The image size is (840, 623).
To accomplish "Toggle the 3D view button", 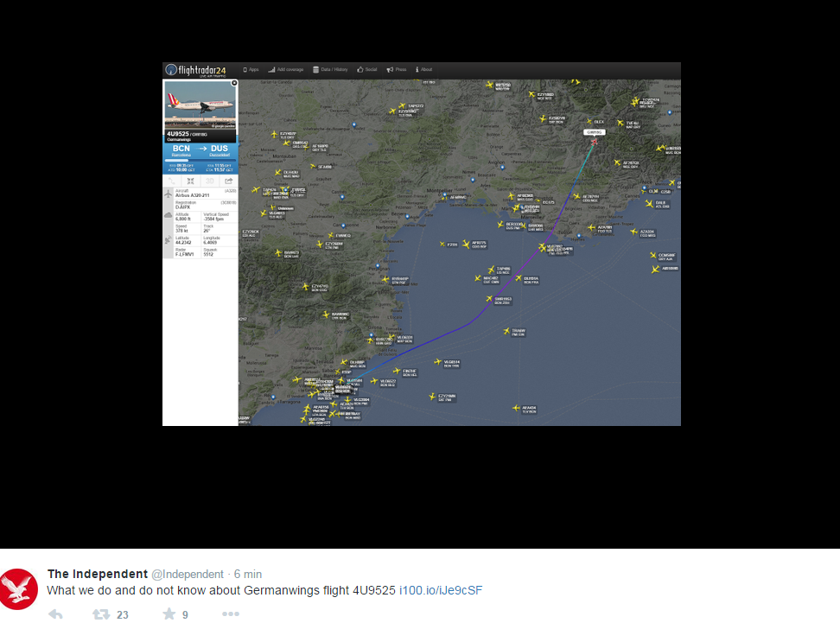I will [x=209, y=181].
